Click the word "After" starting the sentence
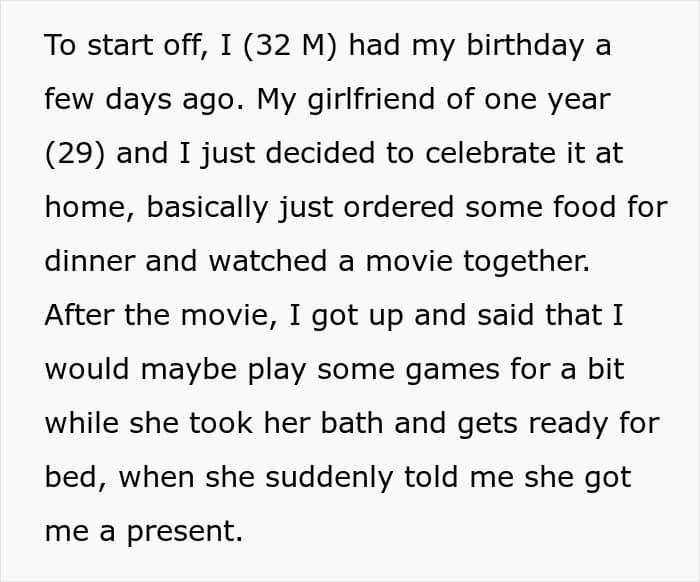Screen dimensions: 700x582 (x=80, y=316)
